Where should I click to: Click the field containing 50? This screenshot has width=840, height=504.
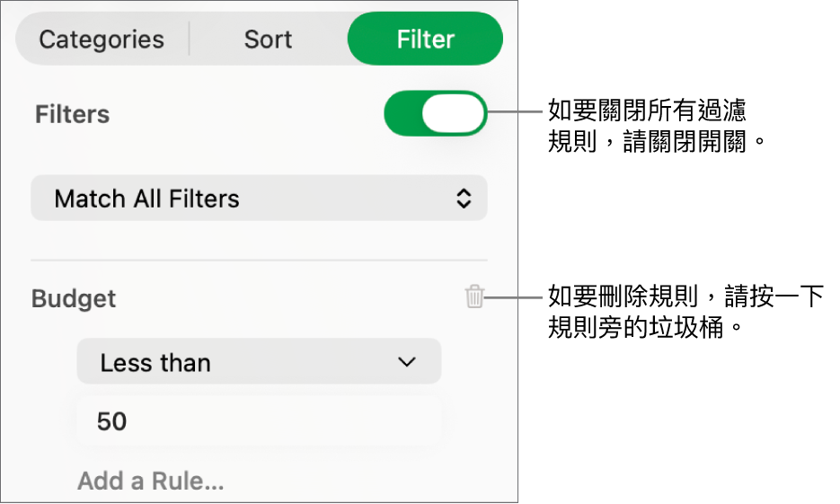click(x=259, y=420)
